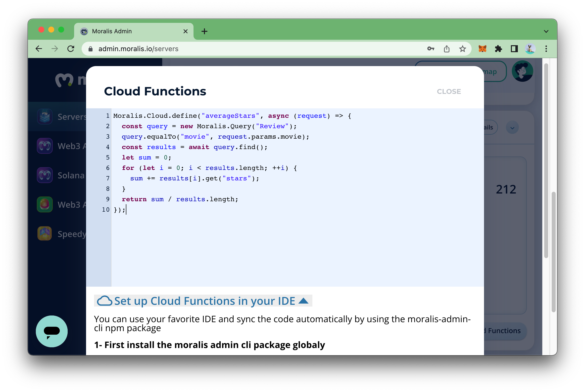
Task: Close the Cloud Functions dialog
Action: coord(449,91)
